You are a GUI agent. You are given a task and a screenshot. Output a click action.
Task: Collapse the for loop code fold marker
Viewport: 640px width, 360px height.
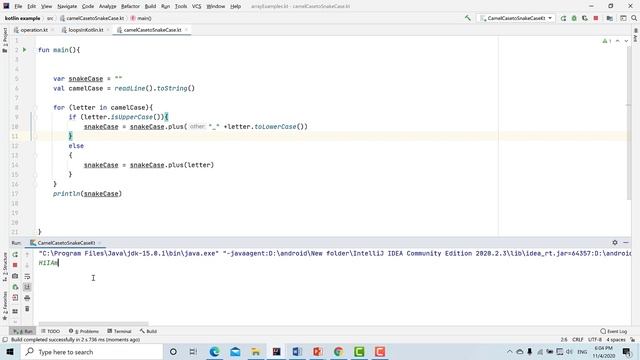tap(36, 107)
